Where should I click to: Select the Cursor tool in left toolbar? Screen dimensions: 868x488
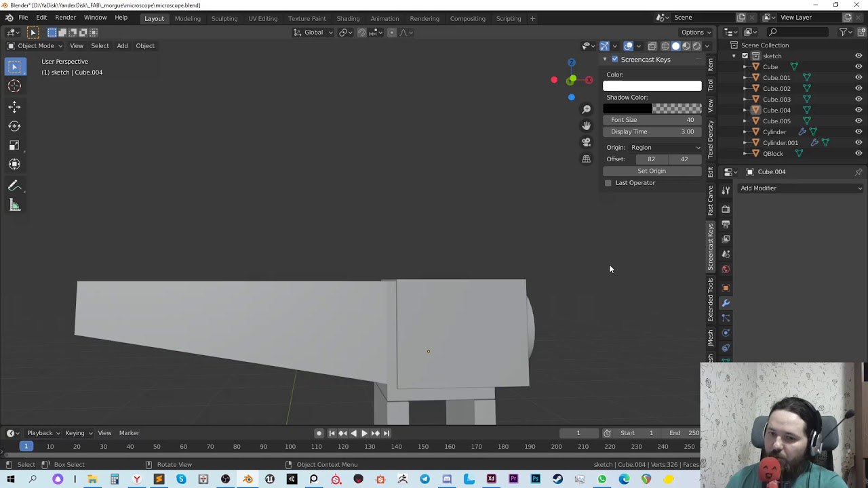[14, 86]
